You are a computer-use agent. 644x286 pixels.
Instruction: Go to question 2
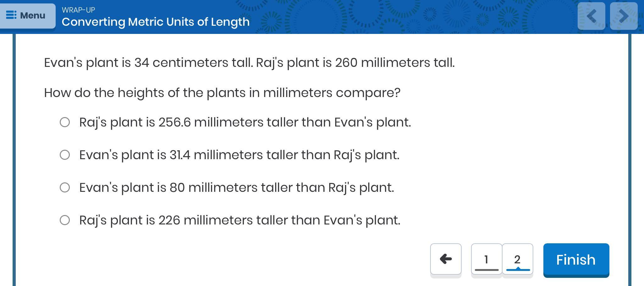(517, 259)
